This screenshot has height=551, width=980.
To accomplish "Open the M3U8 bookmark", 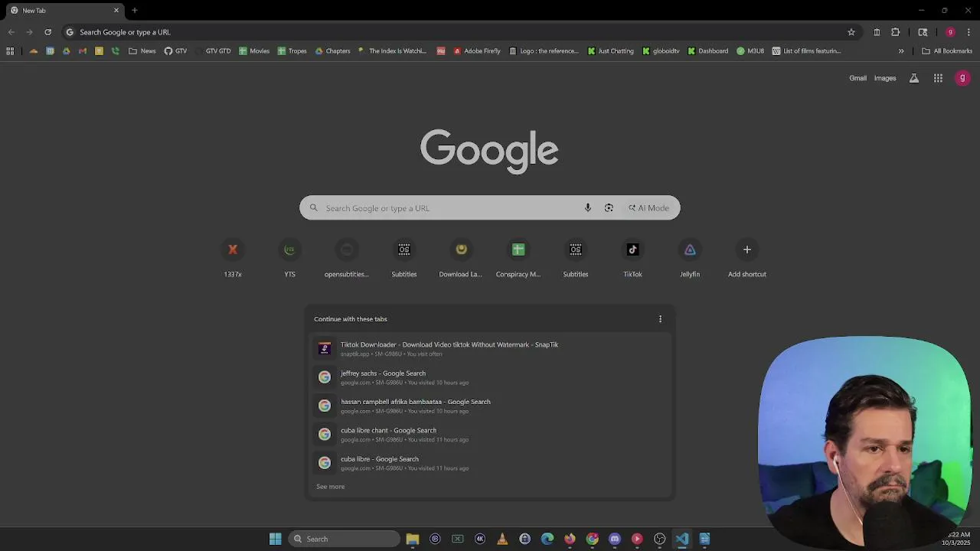I will tap(750, 51).
